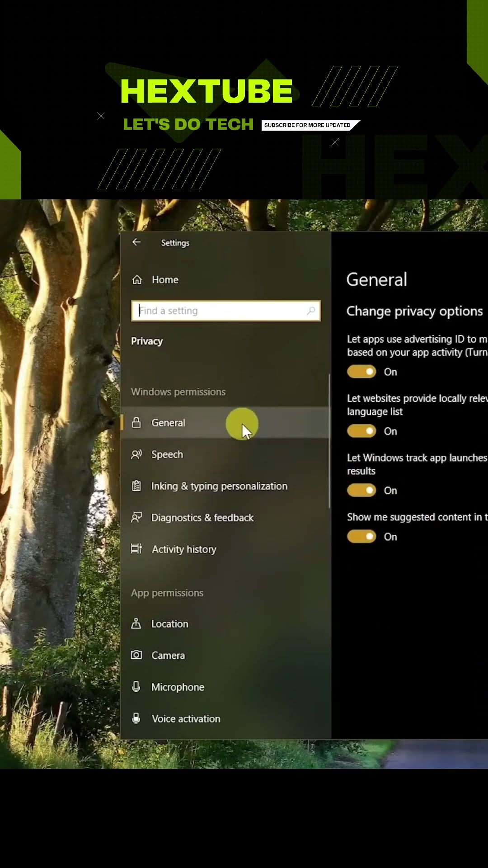Click the back arrow in Settings

[136, 242]
